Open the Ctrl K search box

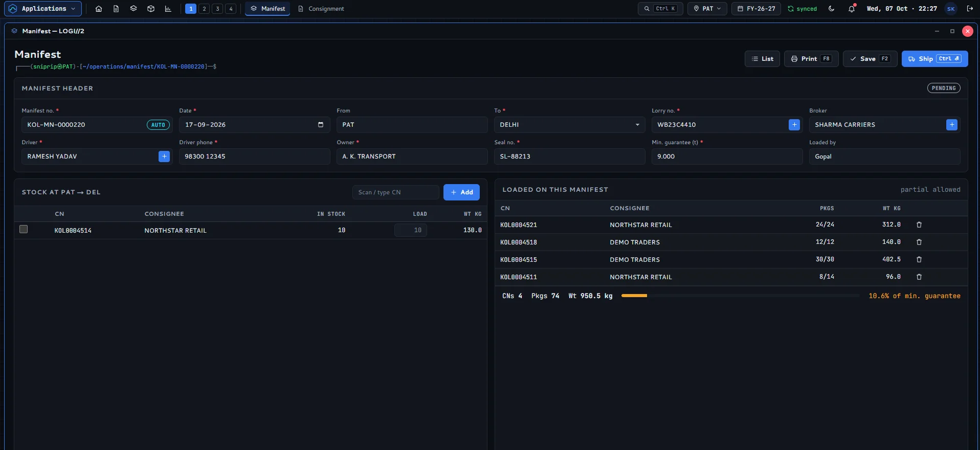660,9
